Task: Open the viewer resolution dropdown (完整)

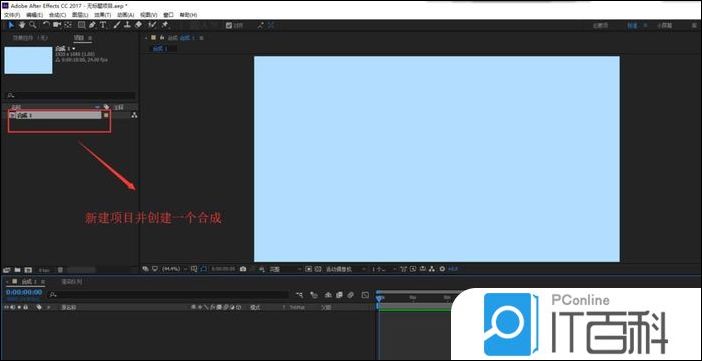Action: tap(285, 269)
